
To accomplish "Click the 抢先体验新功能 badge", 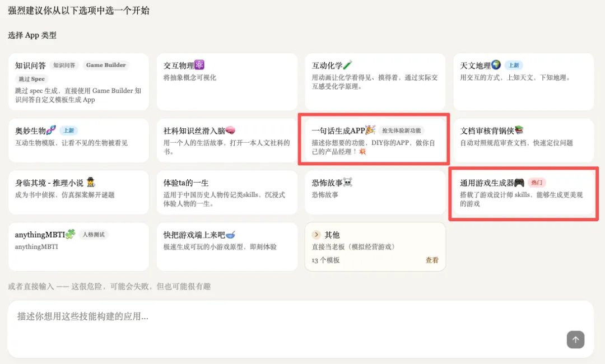I will coord(401,130).
